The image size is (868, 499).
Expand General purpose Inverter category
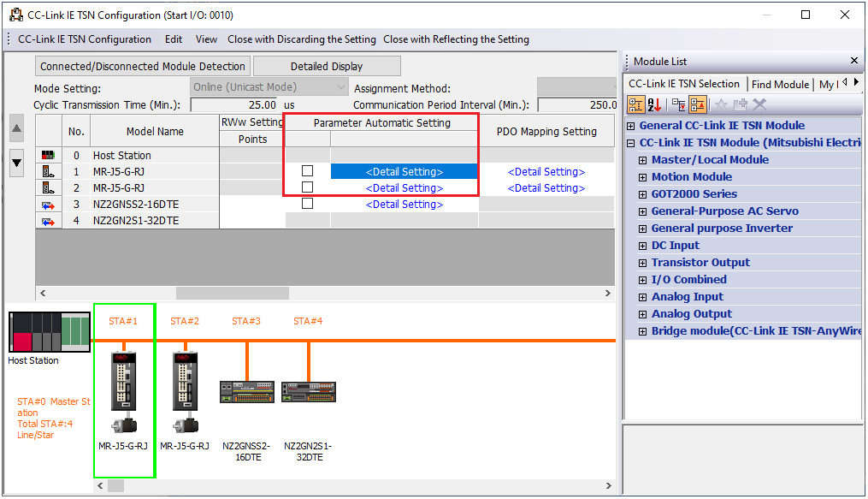pos(643,229)
